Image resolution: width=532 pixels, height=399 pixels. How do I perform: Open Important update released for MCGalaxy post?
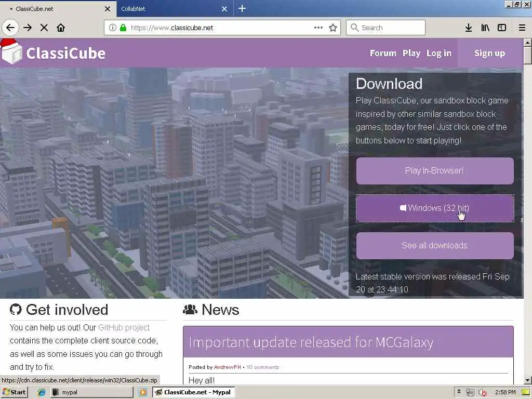pos(311,342)
